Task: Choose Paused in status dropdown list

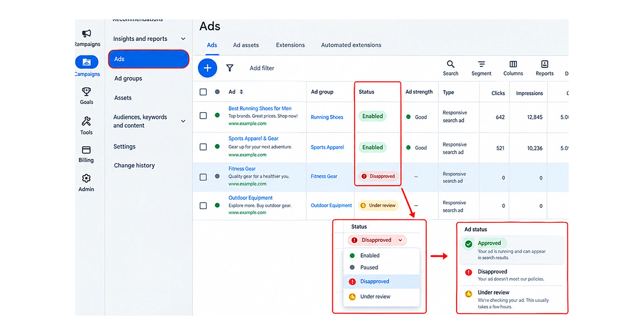Action: point(382,267)
